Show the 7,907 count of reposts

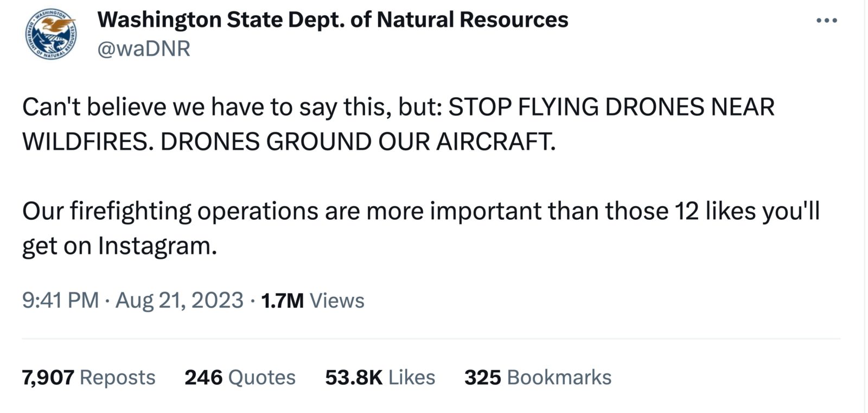click(x=48, y=377)
